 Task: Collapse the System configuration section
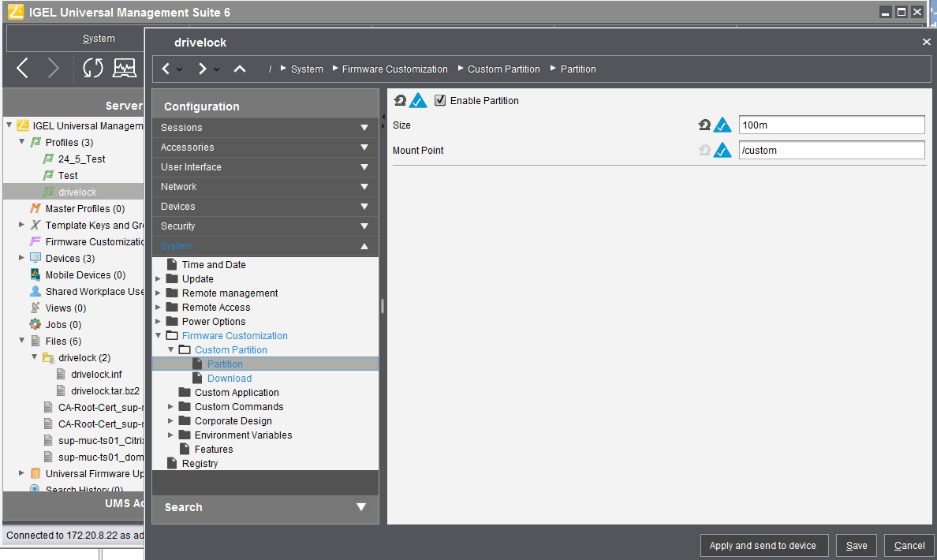click(364, 246)
